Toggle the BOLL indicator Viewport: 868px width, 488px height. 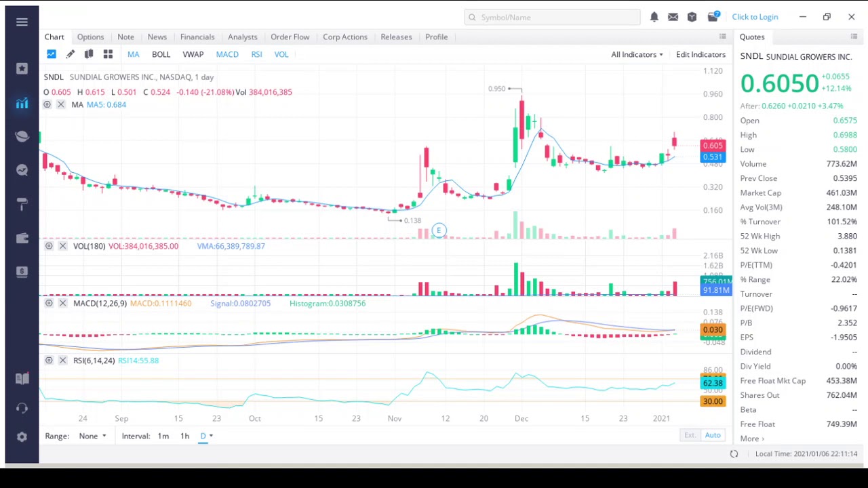tap(161, 54)
